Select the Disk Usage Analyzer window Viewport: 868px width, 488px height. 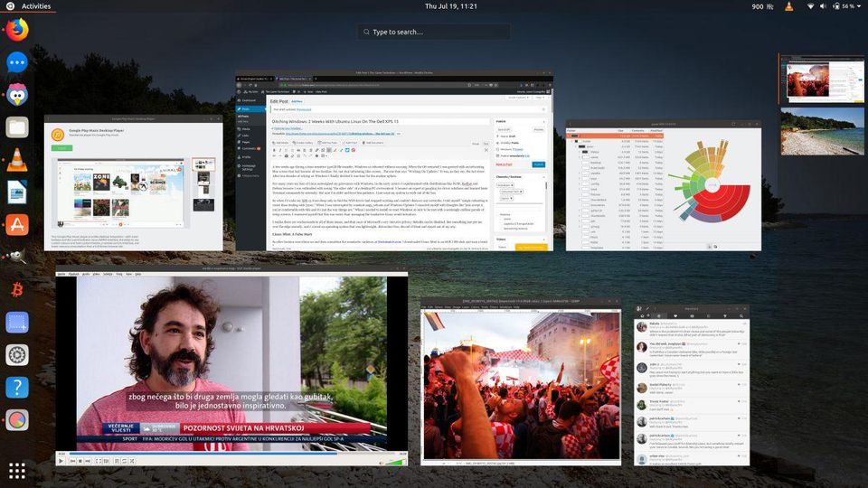(664, 185)
